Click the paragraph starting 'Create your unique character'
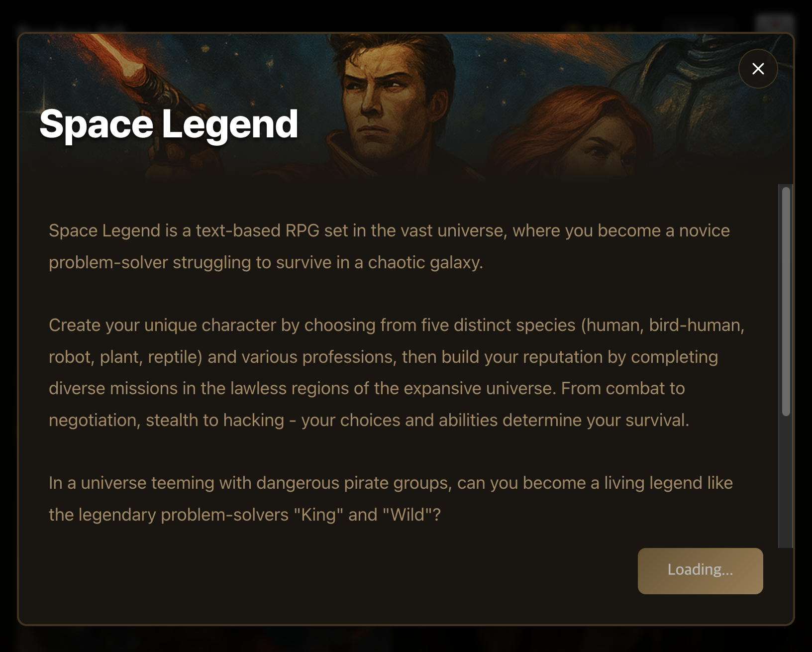812x652 pixels. (x=397, y=372)
